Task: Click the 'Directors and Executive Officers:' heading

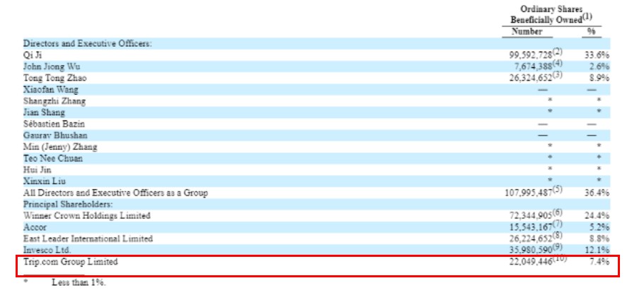Action: point(88,43)
